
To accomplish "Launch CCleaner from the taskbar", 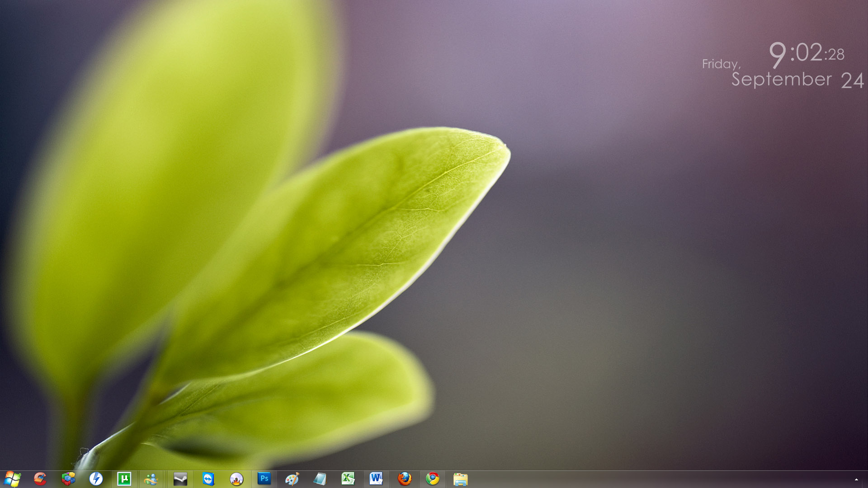I will click(x=40, y=479).
